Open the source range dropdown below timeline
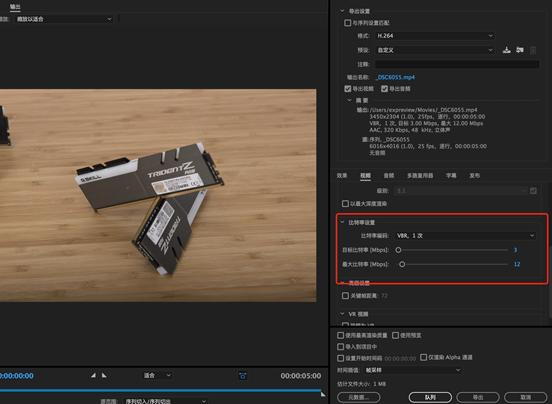 [165, 401]
